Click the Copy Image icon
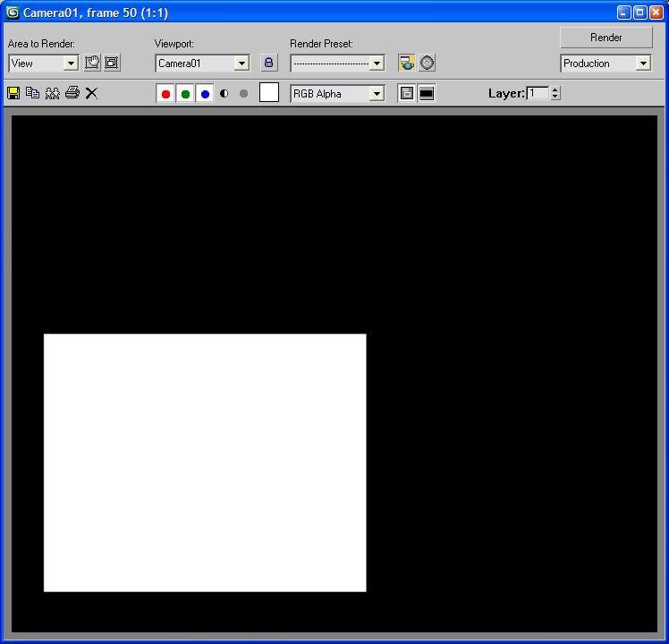 click(x=33, y=93)
